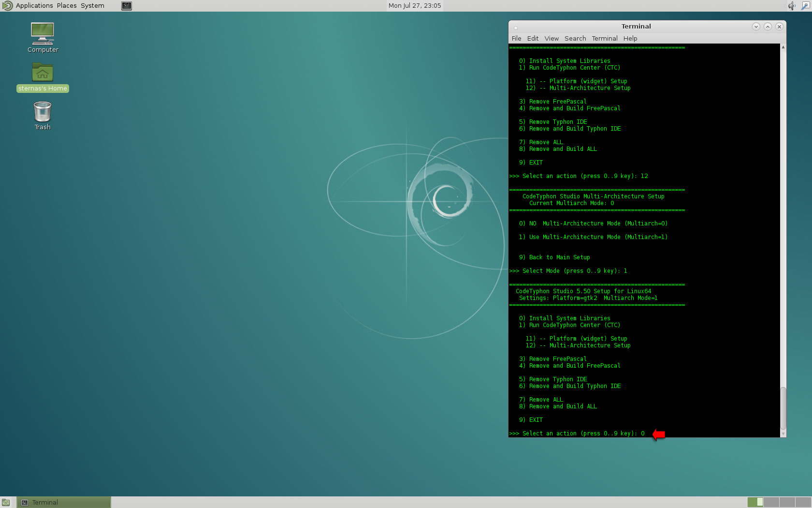Open the Terminal Edit menu
This screenshot has height=508, width=812.
click(533, 38)
